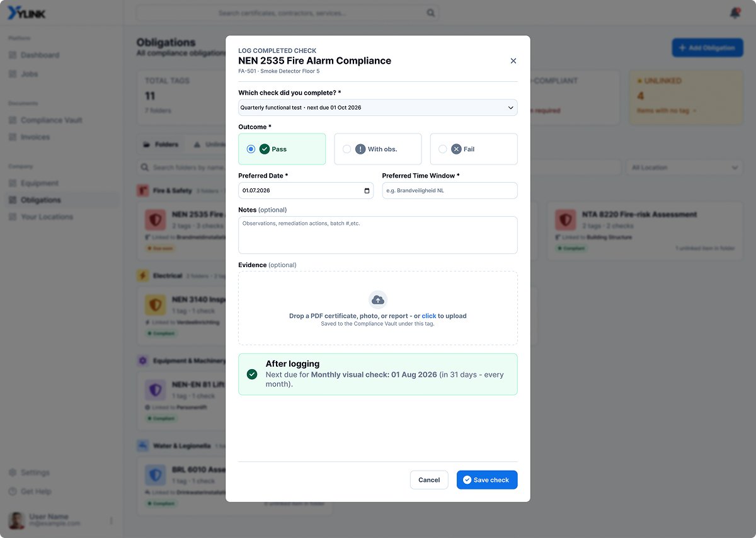Click the NEN 2535 folder shield icon
Screen dimensions: 756x538
click(155, 220)
